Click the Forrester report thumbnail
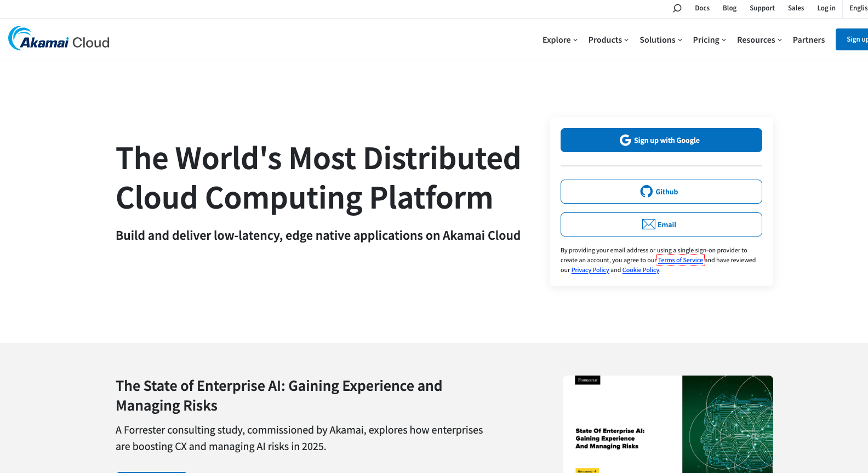This screenshot has height=473, width=868. tap(668, 424)
